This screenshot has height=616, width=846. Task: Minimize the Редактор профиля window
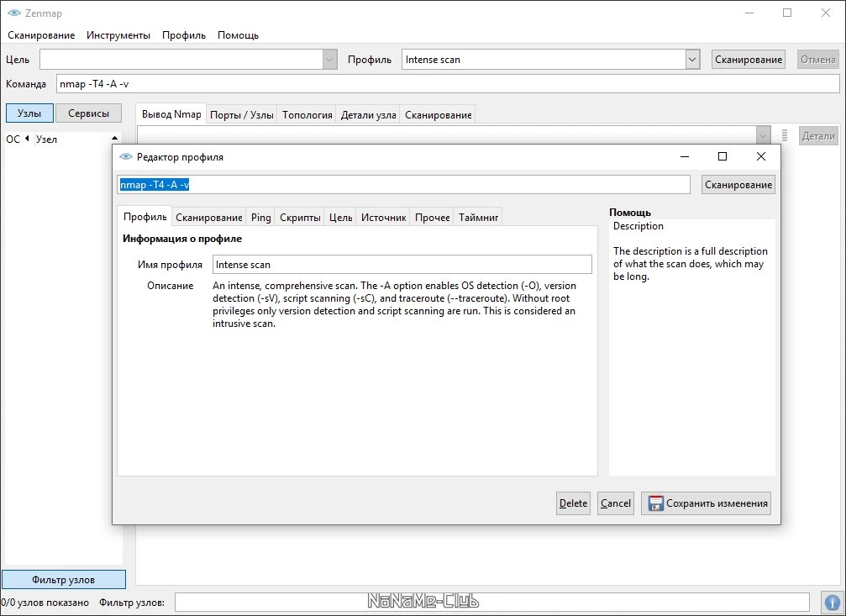pos(685,156)
